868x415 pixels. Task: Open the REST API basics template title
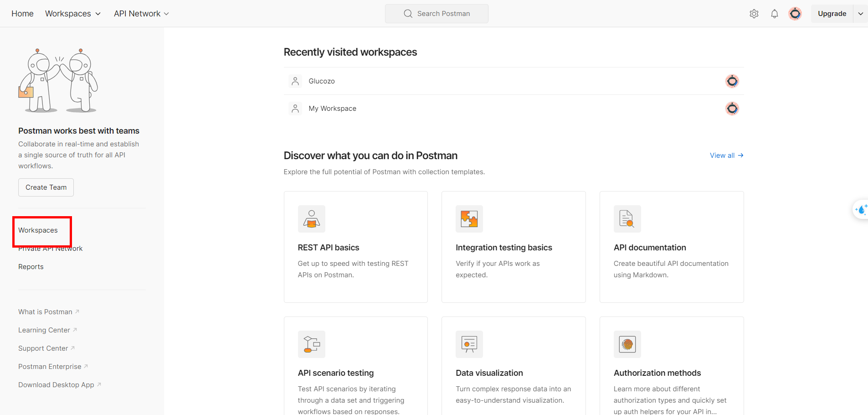pos(329,248)
